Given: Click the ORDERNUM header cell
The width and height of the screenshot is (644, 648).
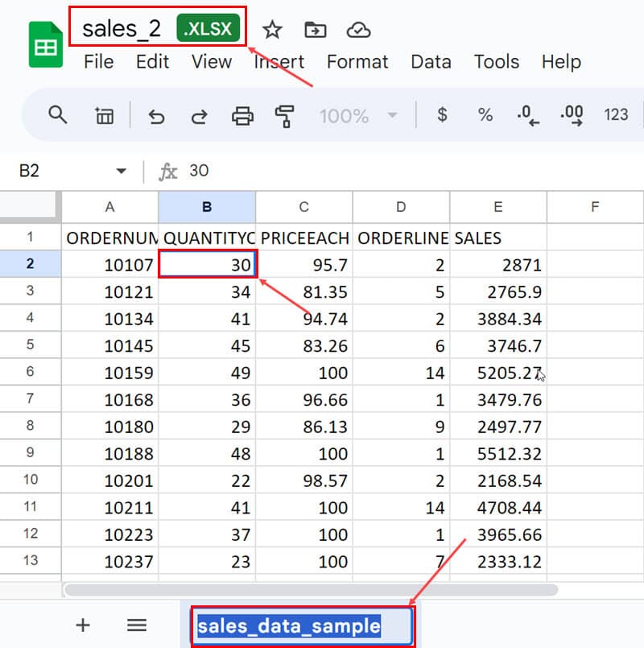Looking at the screenshot, I should [x=110, y=237].
